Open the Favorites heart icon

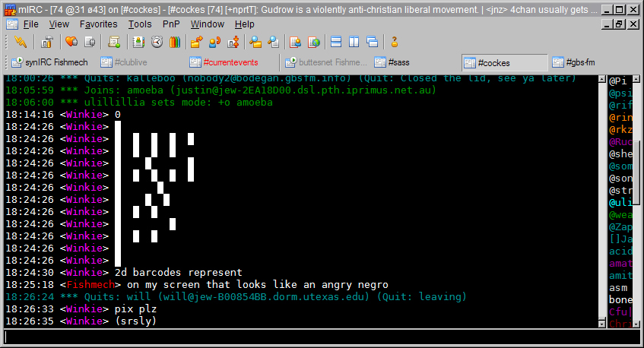click(x=71, y=42)
